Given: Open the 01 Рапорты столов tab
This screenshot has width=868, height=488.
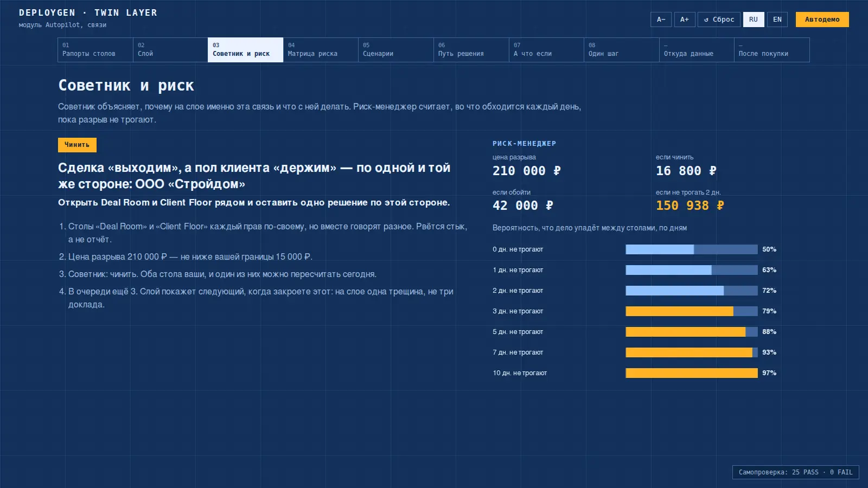Looking at the screenshot, I should pos(95,50).
